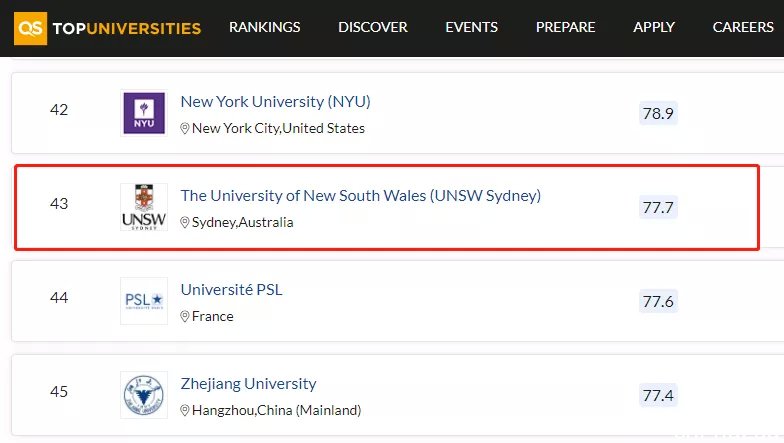
Task: Click the 77.6 score for Université PSL
Action: [x=658, y=302]
